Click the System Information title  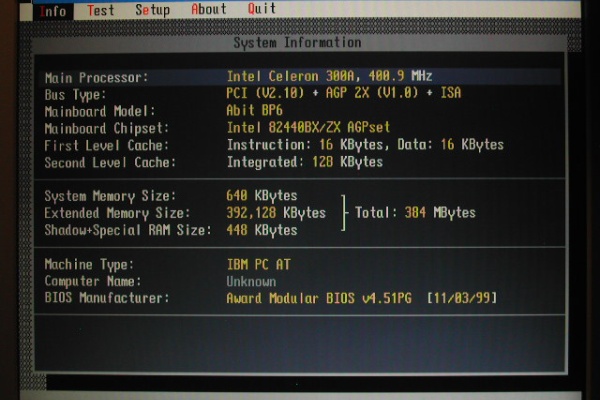click(297, 42)
